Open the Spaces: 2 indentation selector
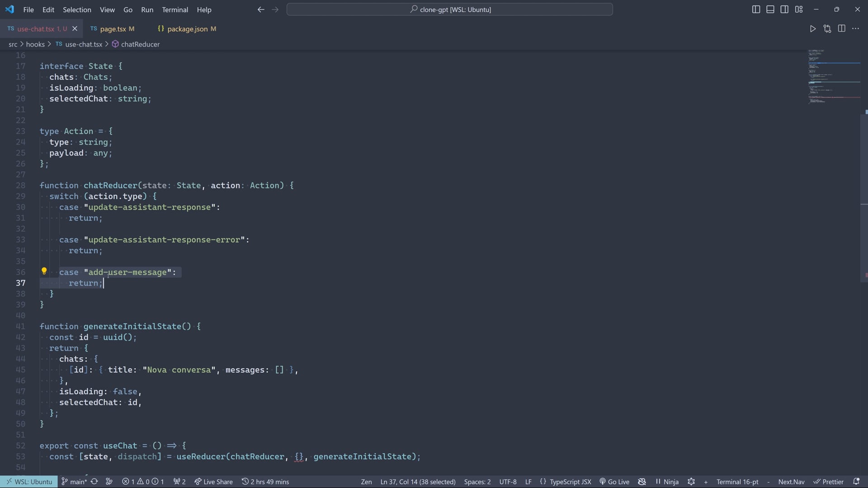This screenshot has width=868, height=488. point(477,482)
